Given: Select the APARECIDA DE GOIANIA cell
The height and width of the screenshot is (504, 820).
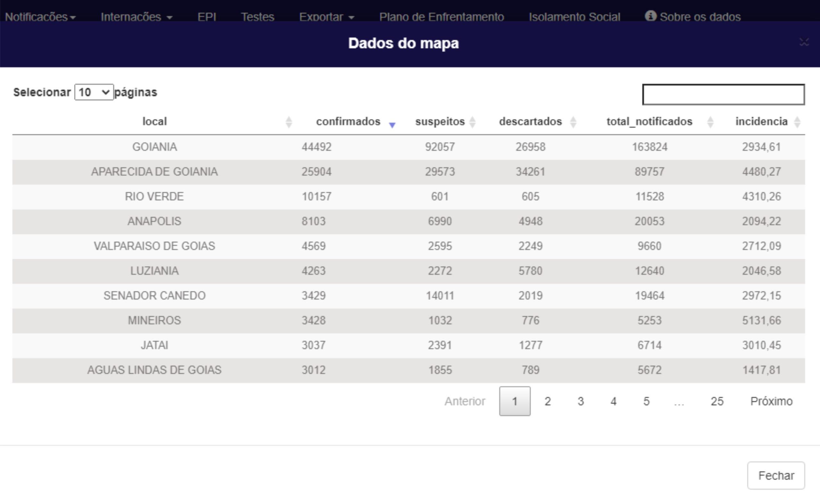Looking at the screenshot, I should 154,172.
